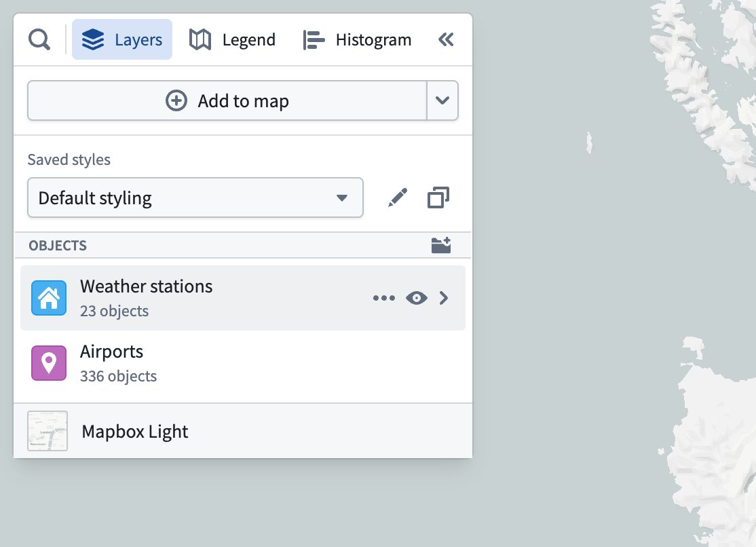Select the Mapbox Light basemap label
Image resolution: width=756 pixels, height=547 pixels.
(135, 431)
